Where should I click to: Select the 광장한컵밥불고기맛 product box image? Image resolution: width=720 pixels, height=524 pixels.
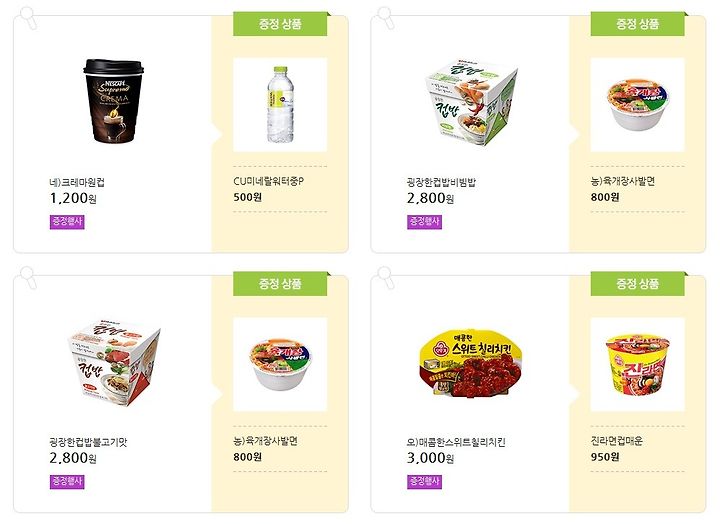click(x=114, y=363)
